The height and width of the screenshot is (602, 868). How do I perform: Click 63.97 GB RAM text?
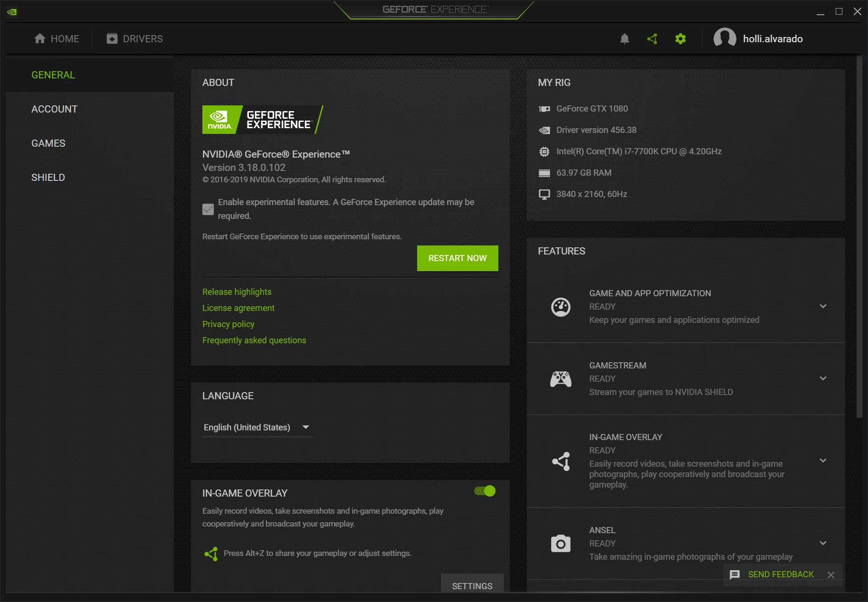point(584,173)
